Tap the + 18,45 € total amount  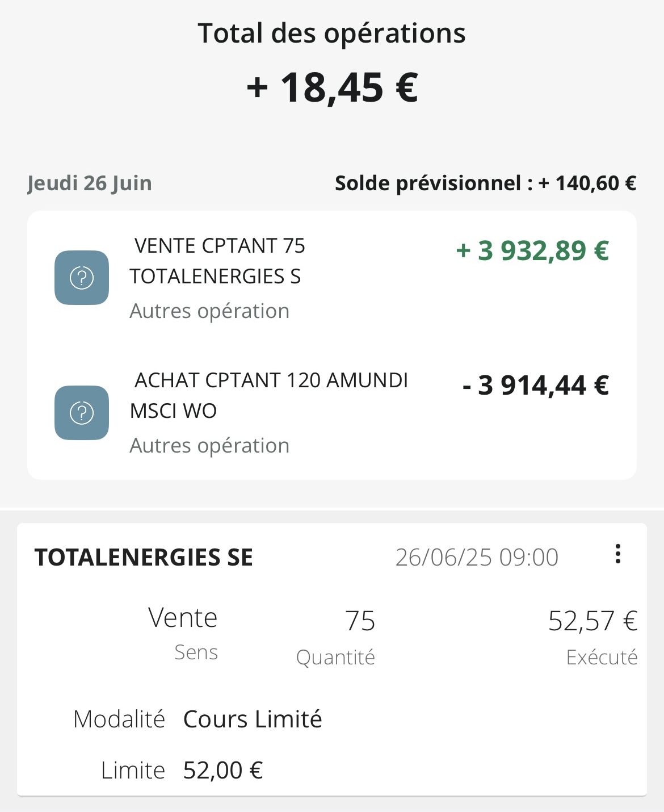(x=333, y=87)
